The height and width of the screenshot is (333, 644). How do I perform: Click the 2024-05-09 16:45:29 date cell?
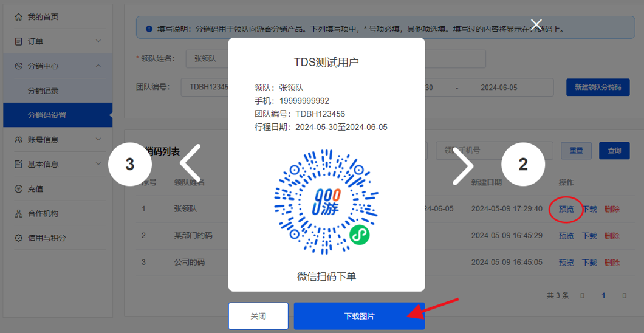[507, 236]
